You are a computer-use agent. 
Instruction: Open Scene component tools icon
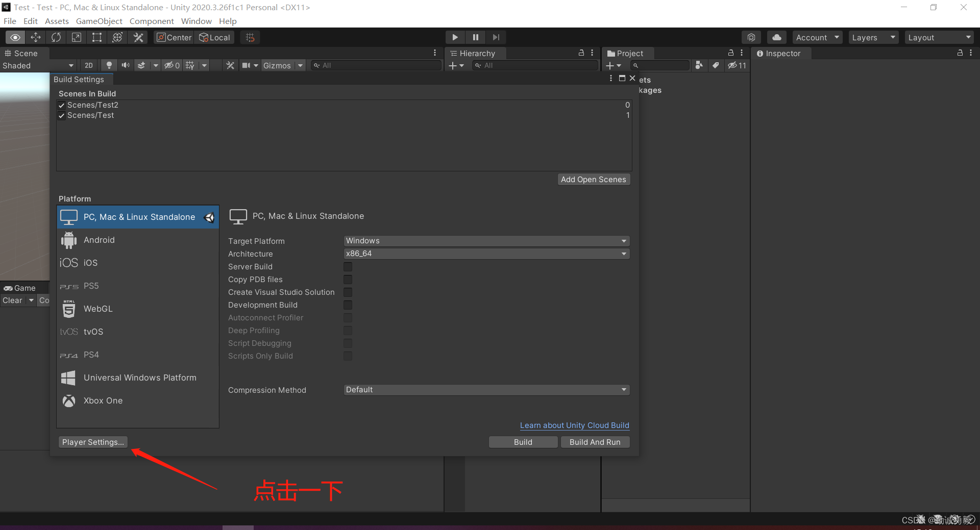[x=230, y=65]
